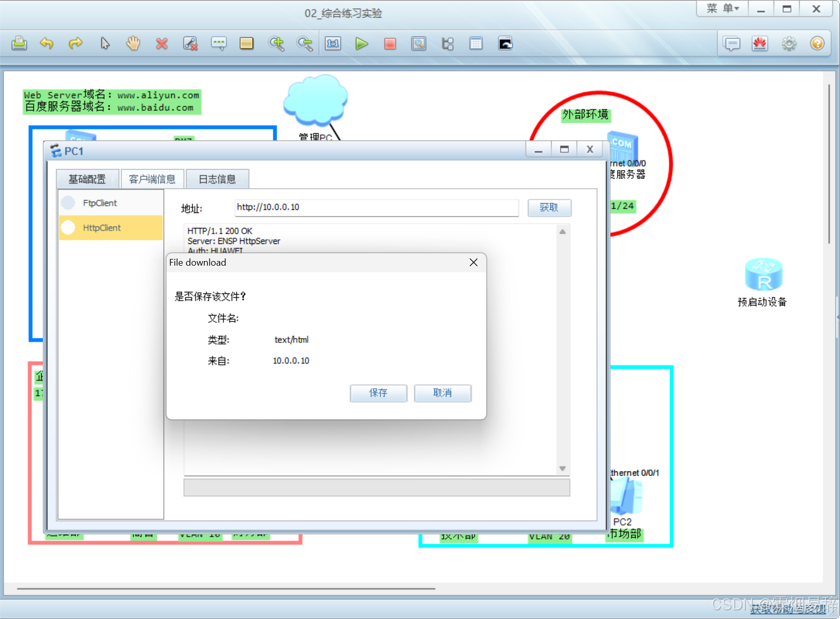The image size is (840, 619).
Task: Switch to 基础配置 tab
Action: coord(87,179)
